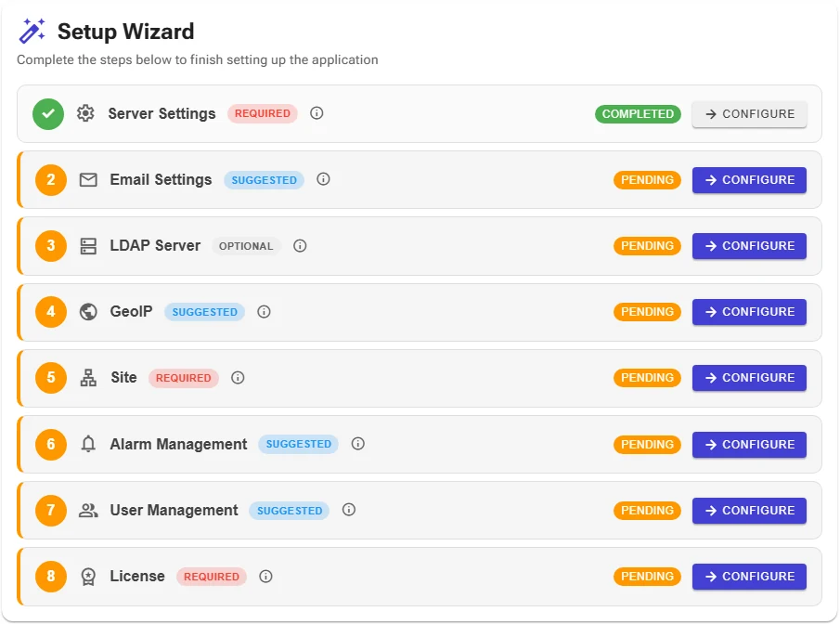840x624 pixels.
Task: Click the step 8 number badge
Action: tap(51, 577)
